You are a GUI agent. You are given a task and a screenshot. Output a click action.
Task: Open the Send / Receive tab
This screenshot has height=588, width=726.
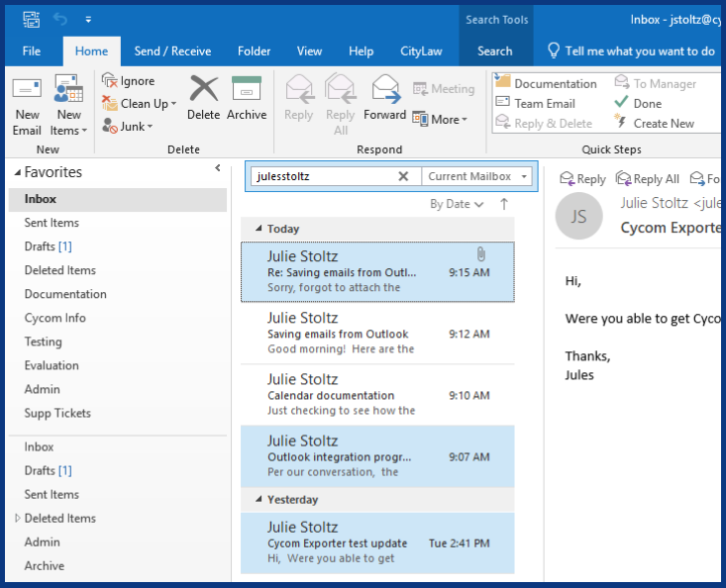pyautogui.click(x=172, y=50)
